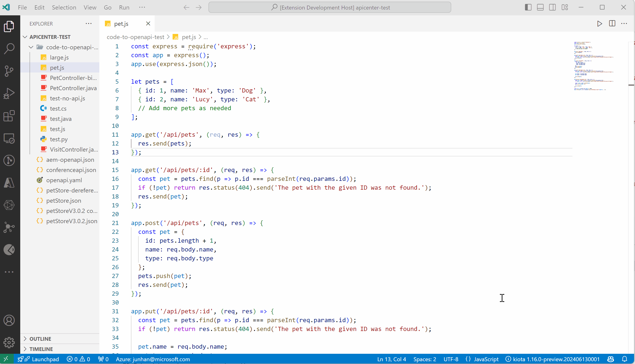Open the Manage gear icon
The width and height of the screenshot is (635, 364).
click(x=9, y=343)
